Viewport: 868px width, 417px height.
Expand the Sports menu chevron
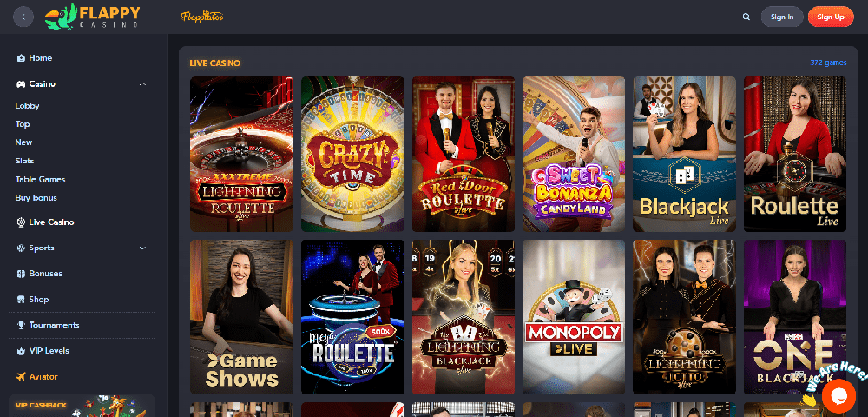(x=143, y=248)
